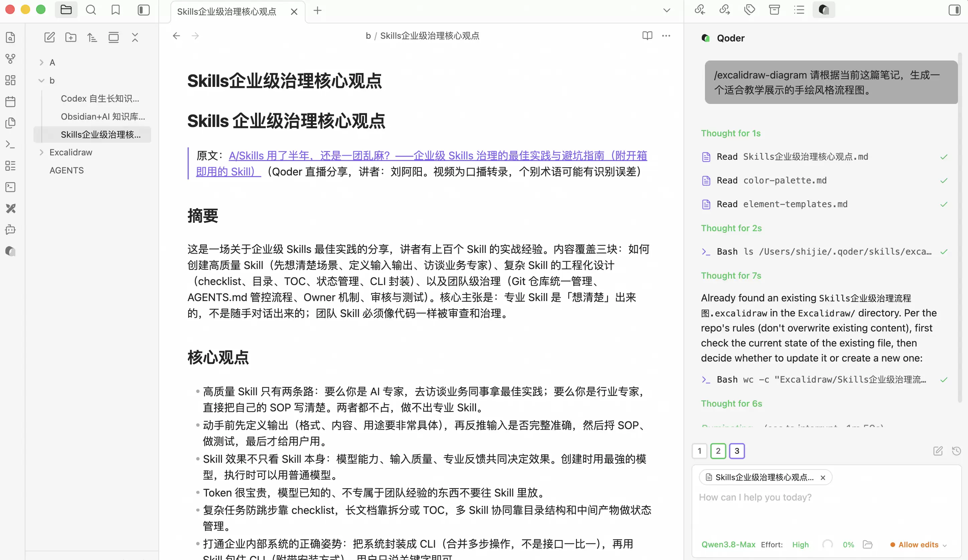Open the AGENTS note

click(x=67, y=170)
